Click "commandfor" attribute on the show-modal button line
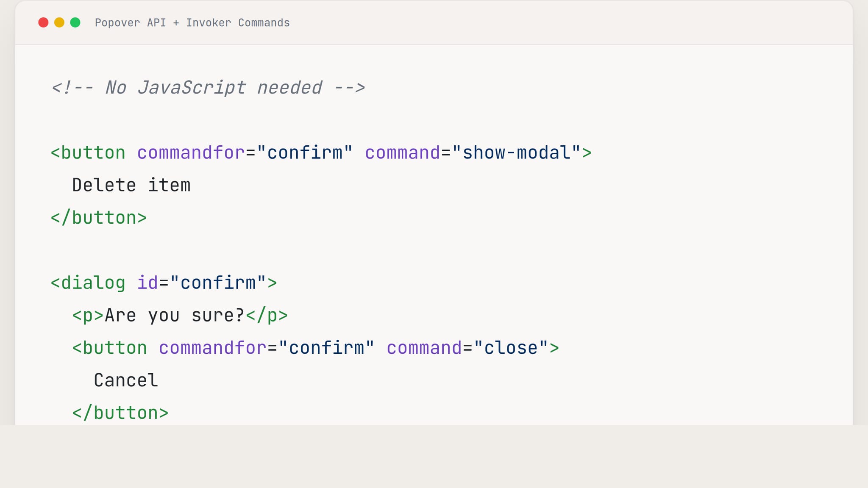The width and height of the screenshot is (868, 488). [x=191, y=153]
